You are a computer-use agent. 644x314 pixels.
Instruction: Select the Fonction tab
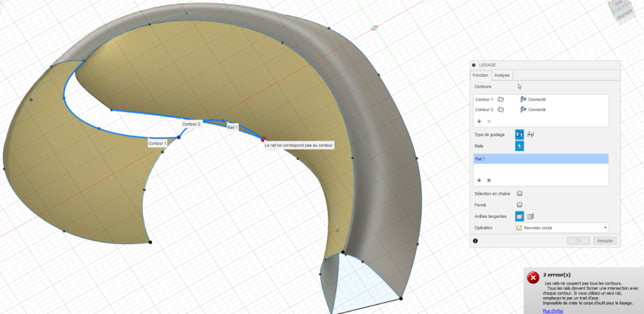tap(480, 75)
